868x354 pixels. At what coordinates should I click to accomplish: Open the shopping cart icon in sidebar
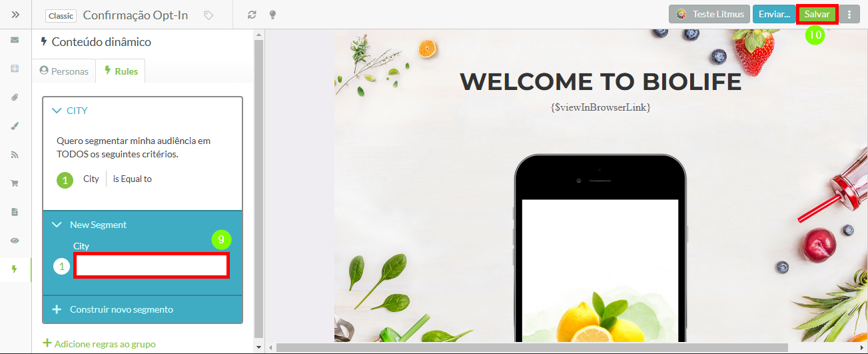15,183
